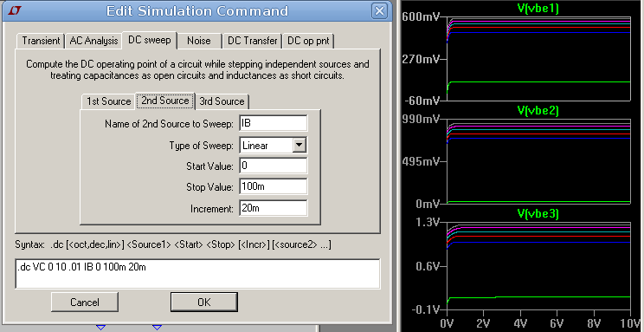Click the .dc command text box
Image resolution: width=644 pixels, height=332 pixels.
tap(197, 274)
